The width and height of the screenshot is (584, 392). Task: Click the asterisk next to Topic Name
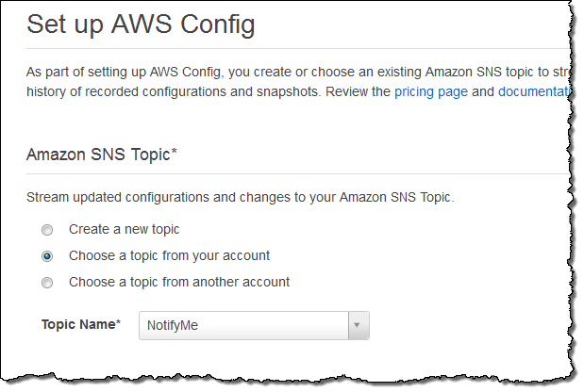118,324
